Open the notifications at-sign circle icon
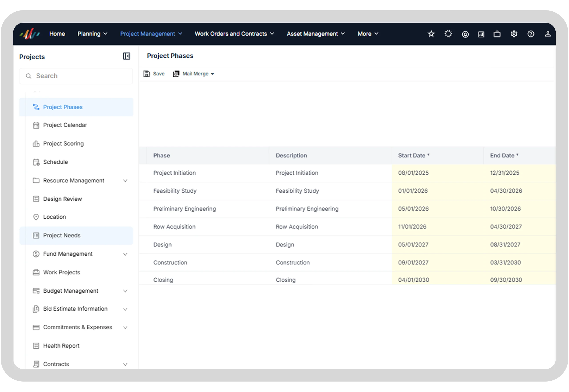This screenshot has height=392, width=569. click(465, 34)
